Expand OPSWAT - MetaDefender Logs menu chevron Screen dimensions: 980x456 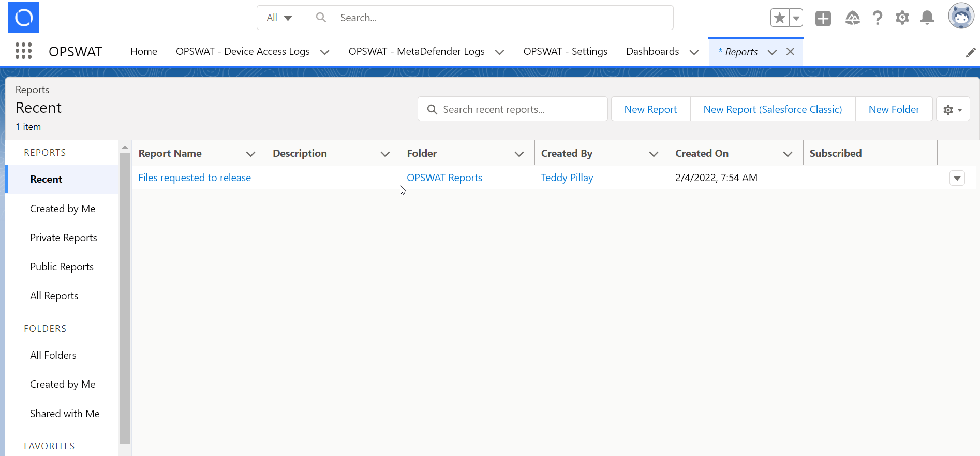[x=499, y=52]
